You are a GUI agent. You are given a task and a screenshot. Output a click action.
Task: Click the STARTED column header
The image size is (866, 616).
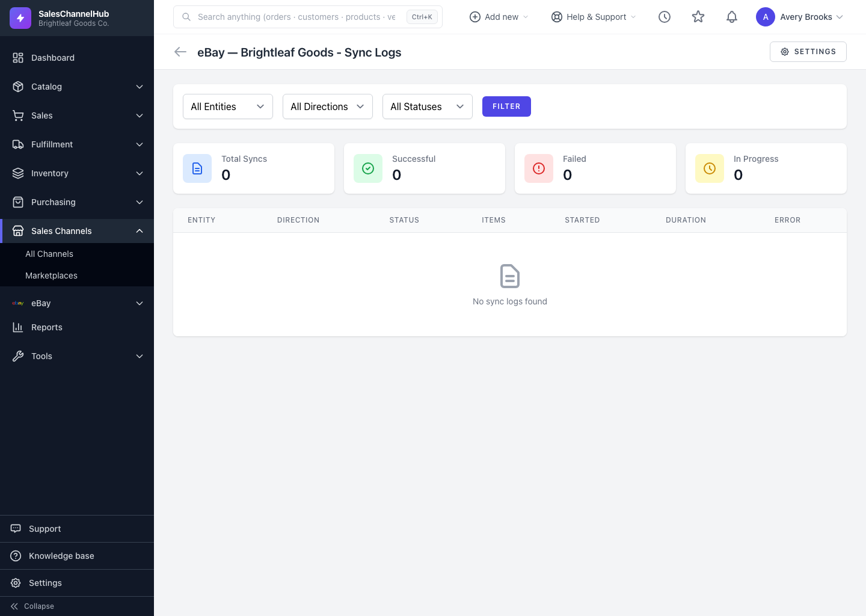point(582,220)
